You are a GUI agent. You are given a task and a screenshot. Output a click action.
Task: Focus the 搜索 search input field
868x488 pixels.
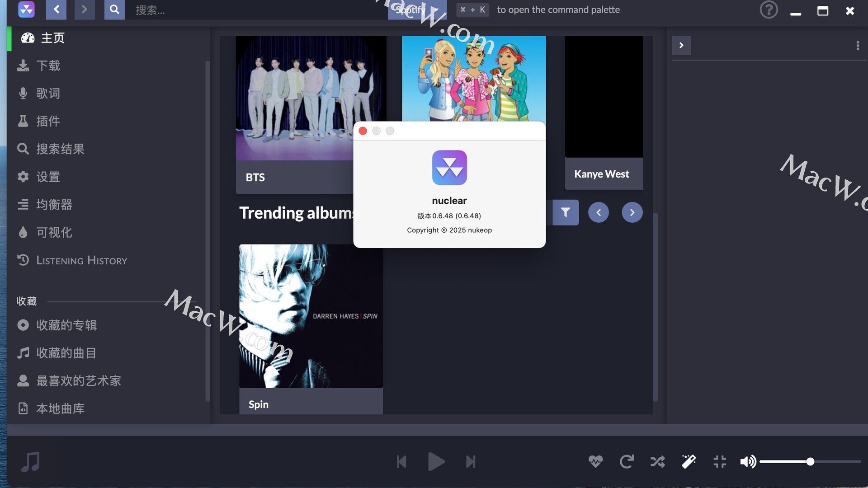pyautogui.click(x=256, y=9)
